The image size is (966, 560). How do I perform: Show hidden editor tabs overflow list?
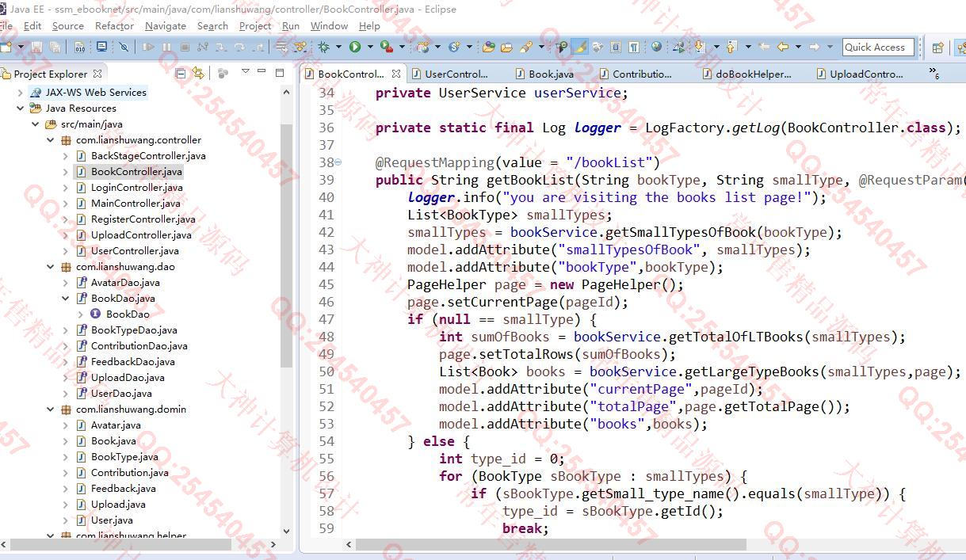tap(934, 74)
